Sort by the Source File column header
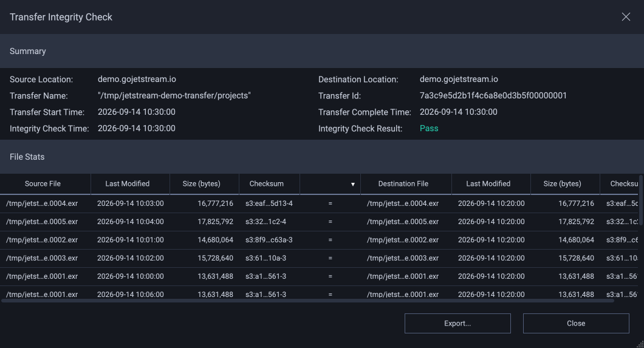This screenshot has width=644, height=348. 43,184
